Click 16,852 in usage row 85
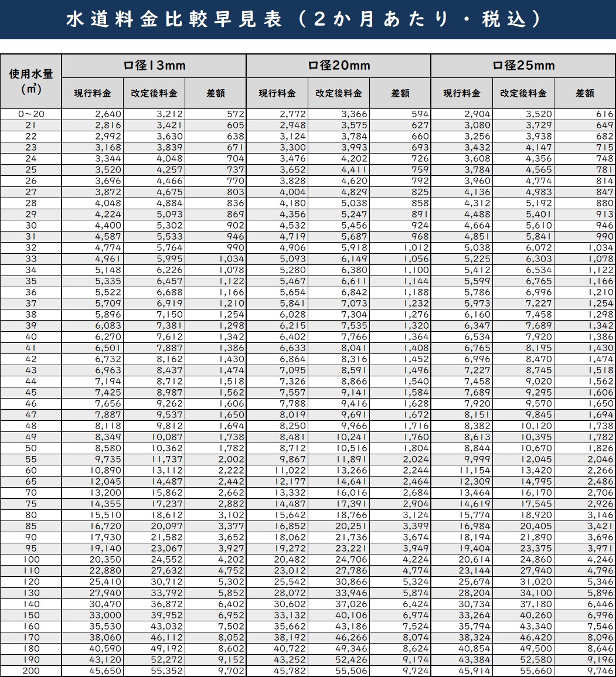The image size is (616, 677). coord(291,527)
